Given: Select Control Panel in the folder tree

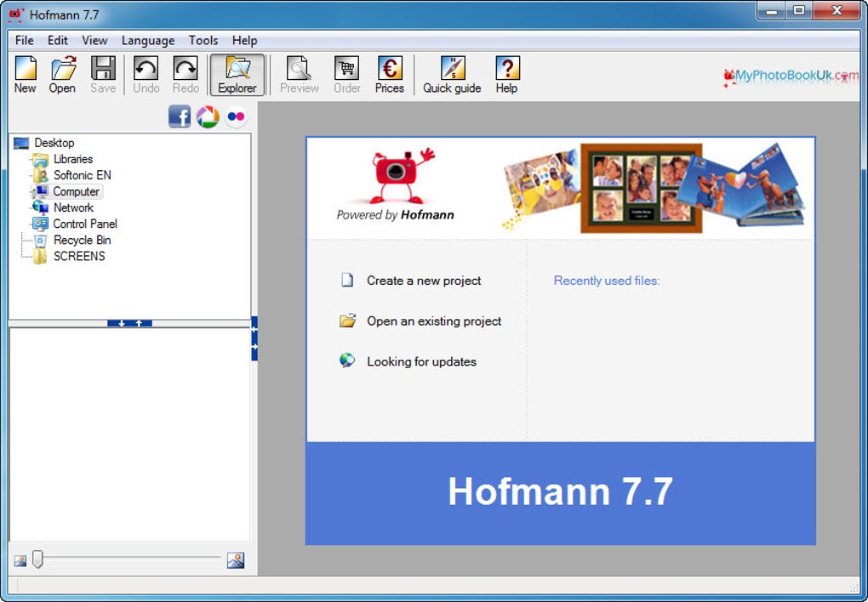Looking at the screenshot, I should 85,224.
